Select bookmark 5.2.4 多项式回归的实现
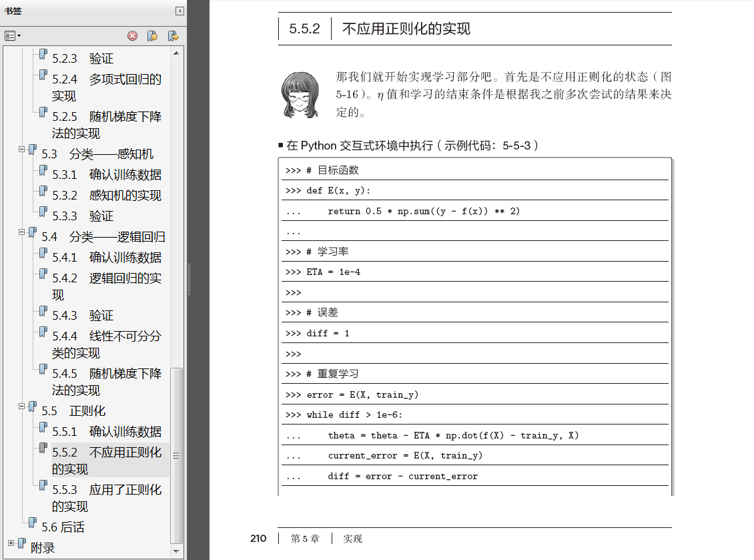This screenshot has width=754, height=560. [107, 87]
